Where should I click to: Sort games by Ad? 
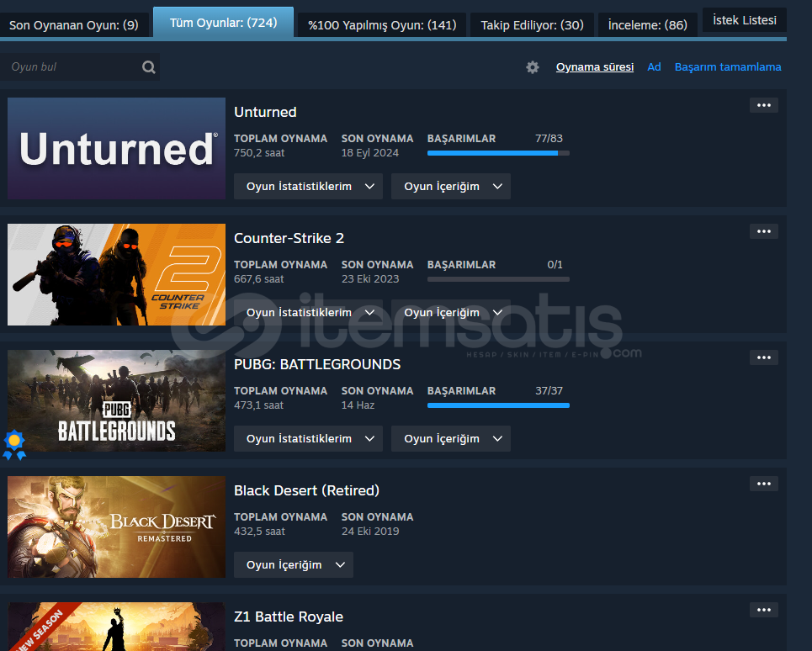[x=654, y=66]
